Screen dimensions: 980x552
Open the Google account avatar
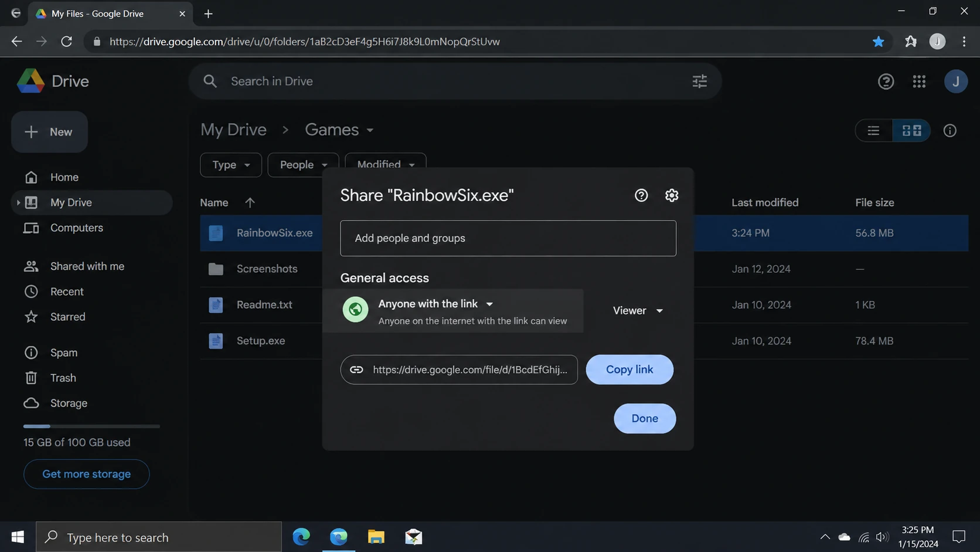tap(955, 82)
